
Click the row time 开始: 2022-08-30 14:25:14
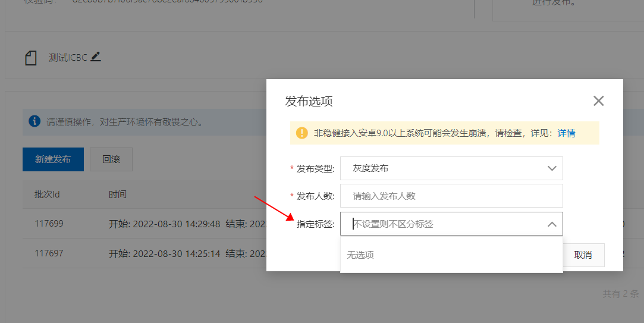tap(164, 253)
